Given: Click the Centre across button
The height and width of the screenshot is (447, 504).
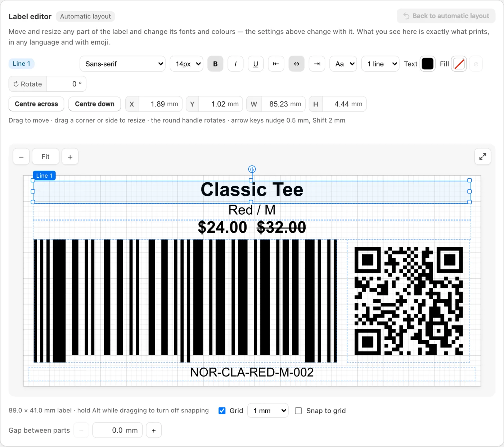Looking at the screenshot, I should coord(36,104).
